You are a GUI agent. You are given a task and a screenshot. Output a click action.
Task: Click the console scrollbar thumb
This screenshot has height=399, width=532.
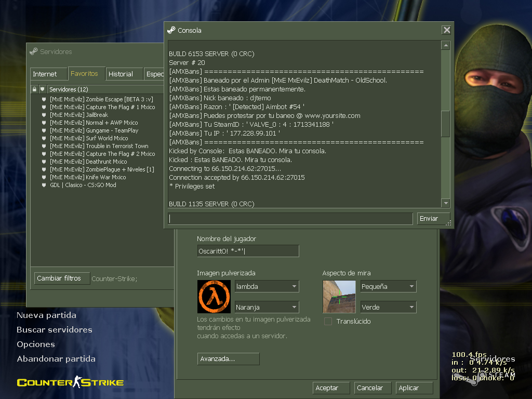click(x=445, y=124)
